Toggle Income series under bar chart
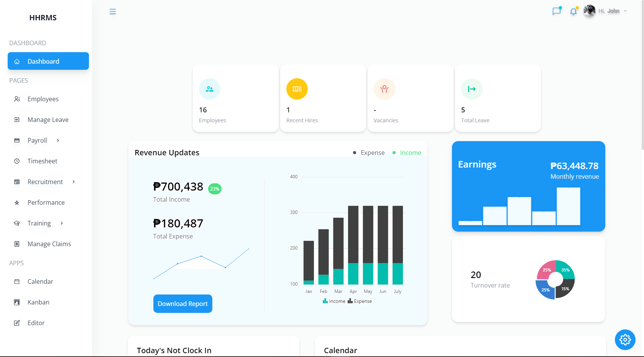The image size is (644, 357). click(x=334, y=301)
